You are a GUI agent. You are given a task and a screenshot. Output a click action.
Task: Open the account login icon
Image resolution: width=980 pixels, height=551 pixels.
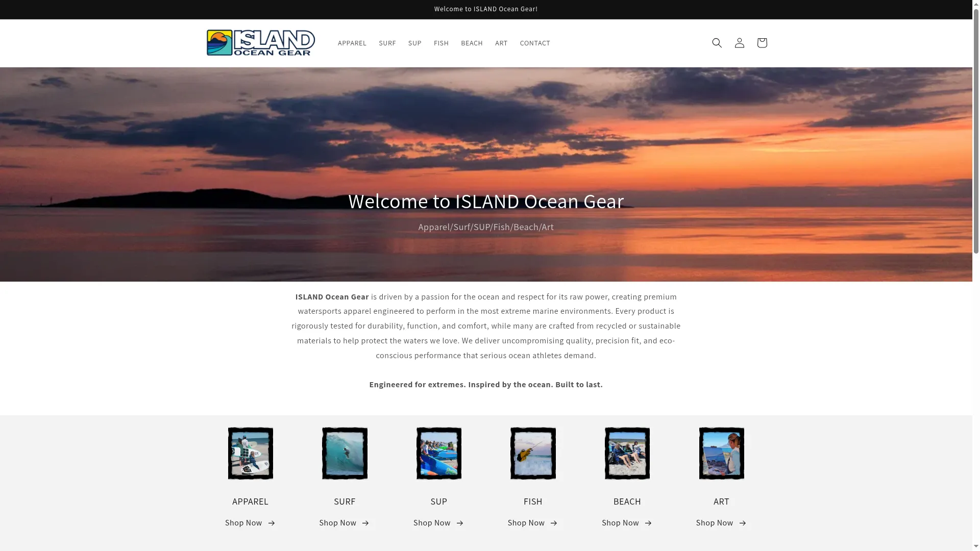739,43
